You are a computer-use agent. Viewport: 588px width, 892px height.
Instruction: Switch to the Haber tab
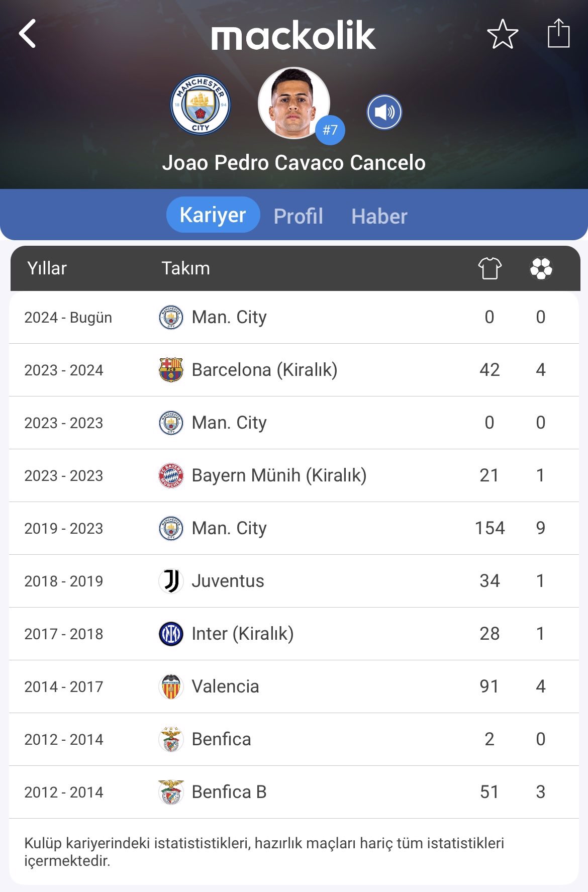pos(379,216)
